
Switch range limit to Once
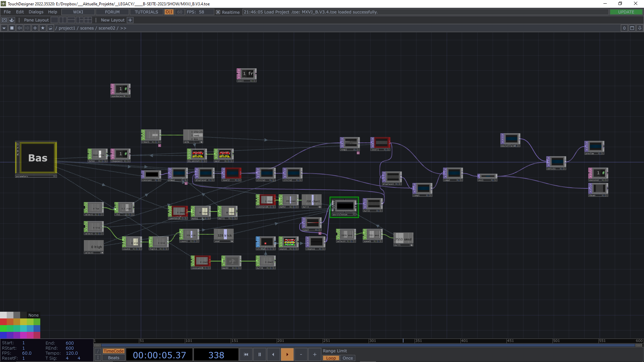347,358
